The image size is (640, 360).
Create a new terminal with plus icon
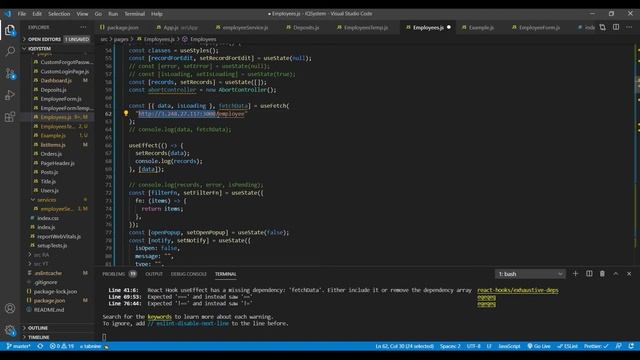(576, 273)
